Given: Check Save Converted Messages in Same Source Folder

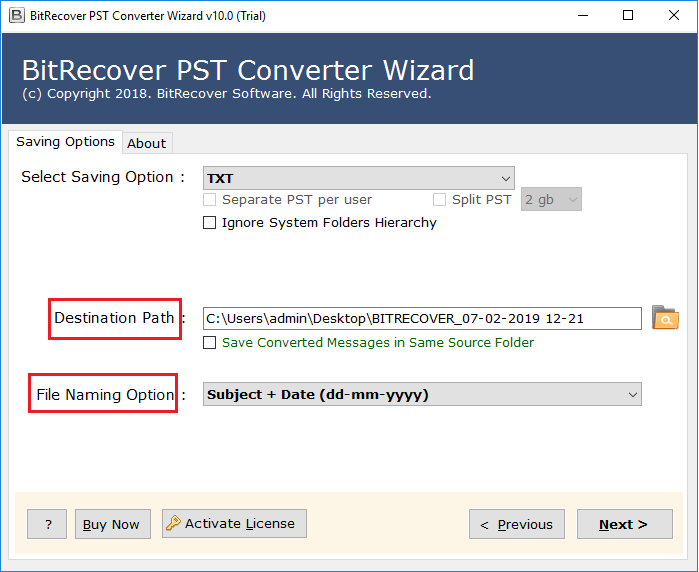Looking at the screenshot, I should point(210,342).
